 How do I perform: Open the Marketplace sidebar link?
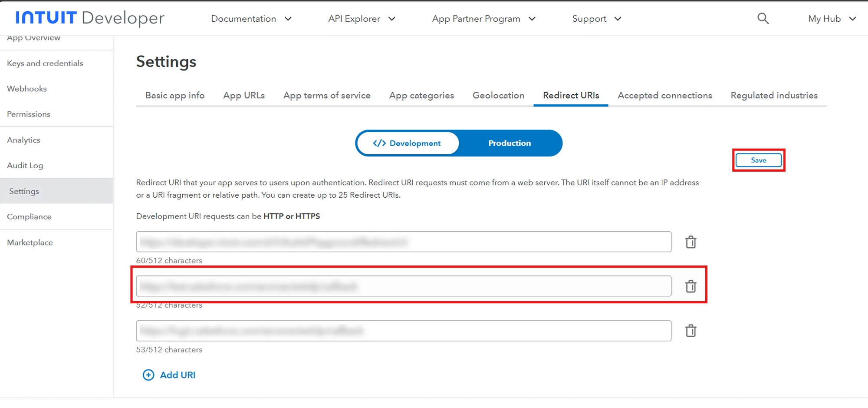(x=30, y=242)
